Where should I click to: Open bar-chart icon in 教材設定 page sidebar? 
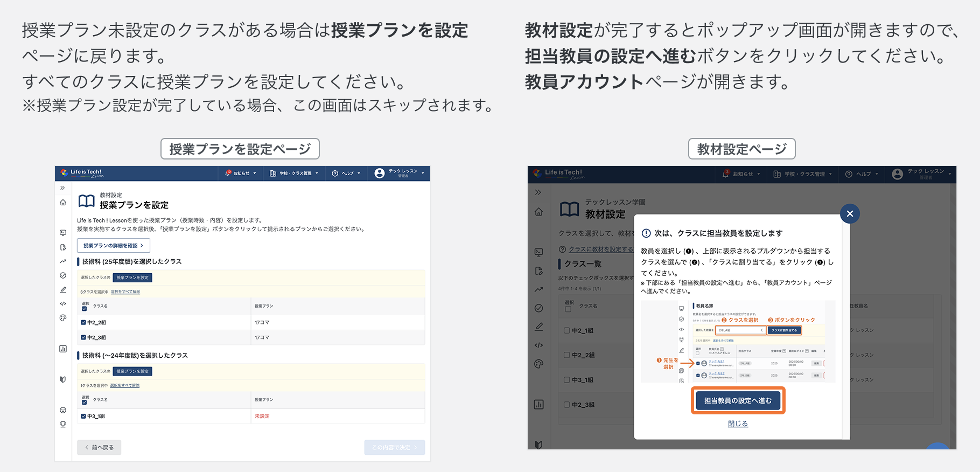[538, 405]
